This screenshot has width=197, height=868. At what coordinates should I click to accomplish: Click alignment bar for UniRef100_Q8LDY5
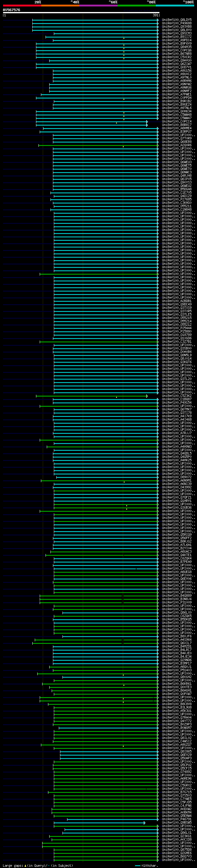pyautogui.click(x=96, y=20)
